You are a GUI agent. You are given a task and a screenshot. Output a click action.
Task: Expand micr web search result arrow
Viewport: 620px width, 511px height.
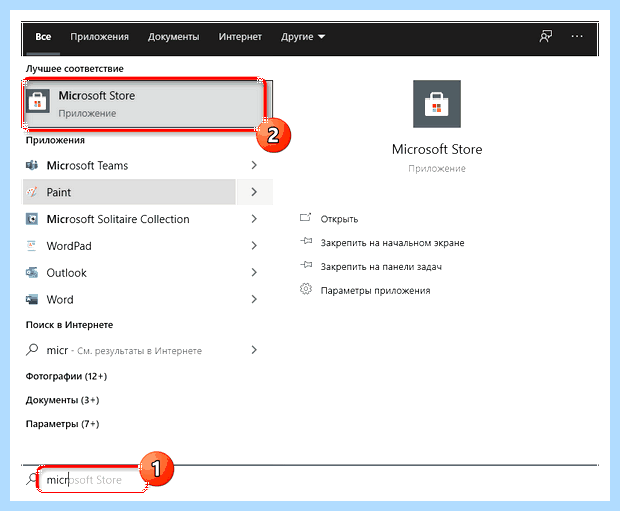click(x=254, y=350)
